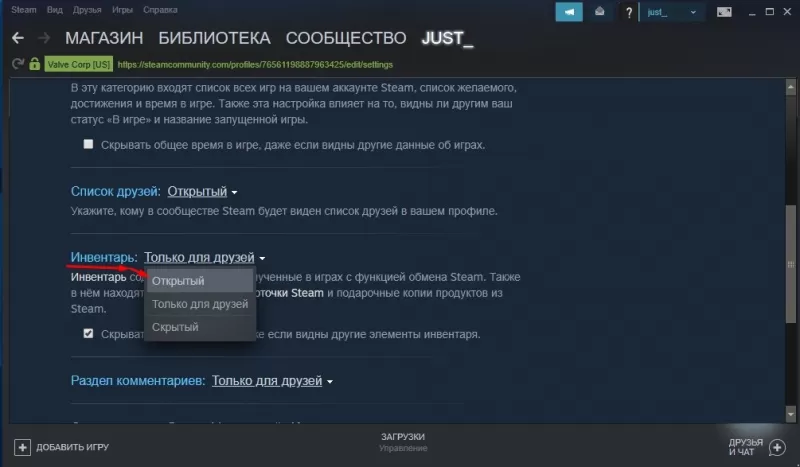This screenshot has height=467, width=800.
Task: Click the Valve Corp [US] certificate label
Action: click(79, 64)
